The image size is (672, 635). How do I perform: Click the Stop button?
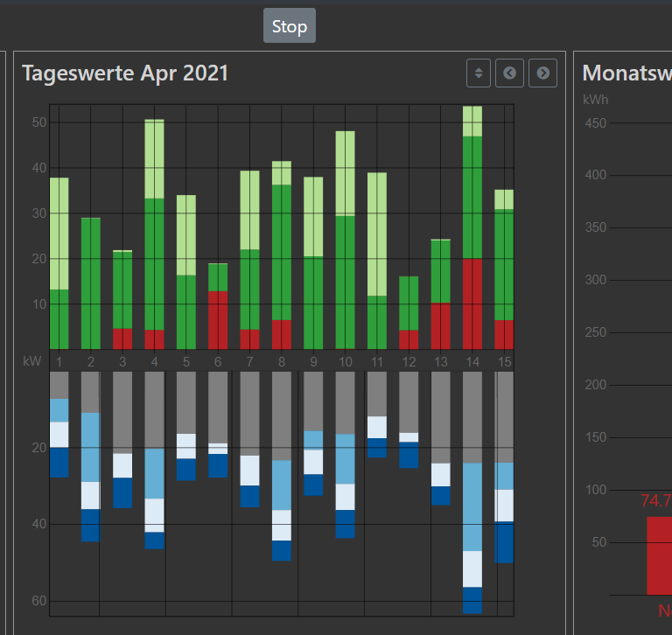coord(289,26)
